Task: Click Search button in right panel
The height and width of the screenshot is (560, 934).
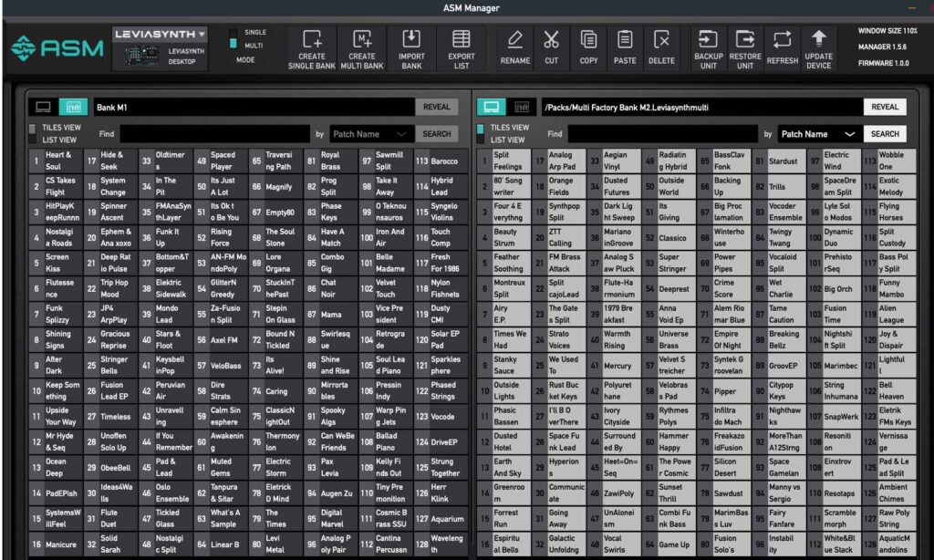Action: tap(884, 134)
